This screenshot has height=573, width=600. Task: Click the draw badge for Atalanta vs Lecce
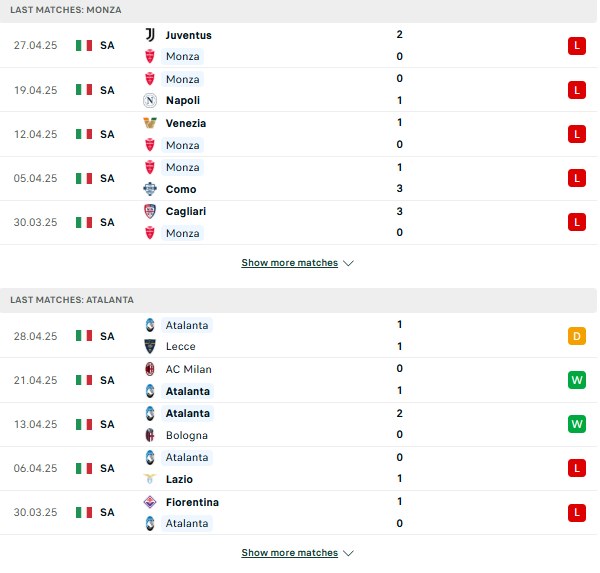pos(577,336)
